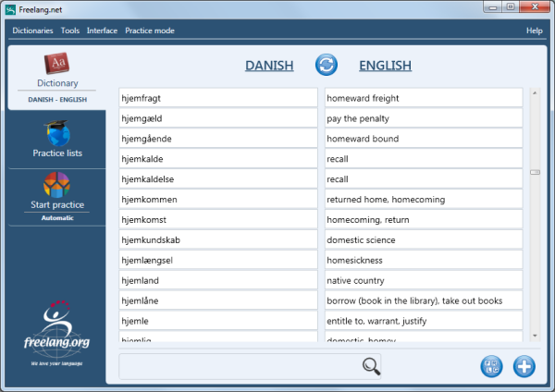Image resolution: width=555 pixels, height=392 pixels.
Task: Open the Dictionary book icon
Action: [x=56, y=66]
